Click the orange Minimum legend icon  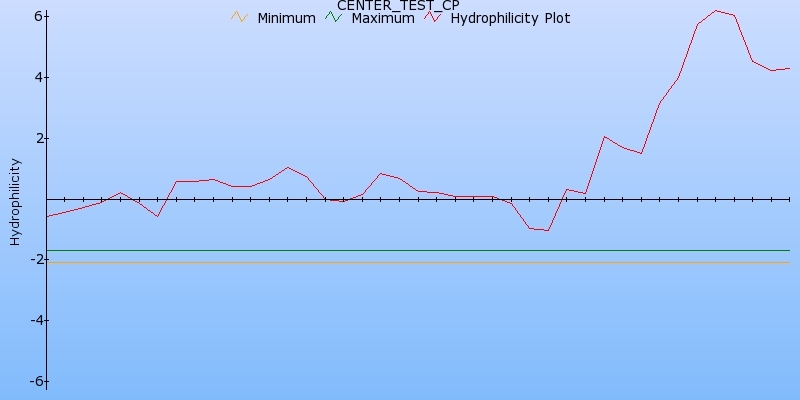click(238, 17)
